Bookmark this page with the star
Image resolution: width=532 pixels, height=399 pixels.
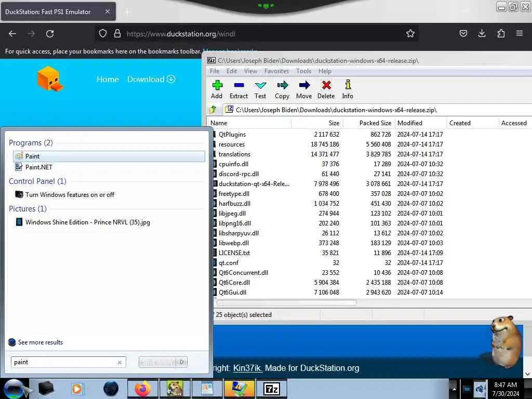(410, 33)
